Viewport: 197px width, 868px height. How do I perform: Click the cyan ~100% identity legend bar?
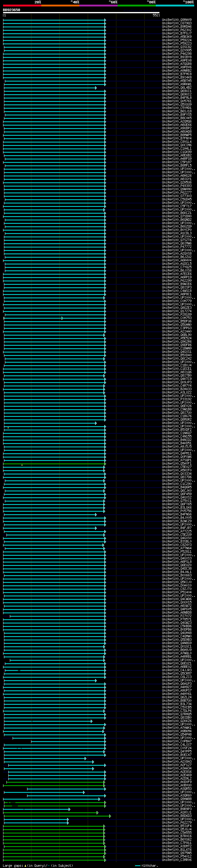click(x=175, y=6)
